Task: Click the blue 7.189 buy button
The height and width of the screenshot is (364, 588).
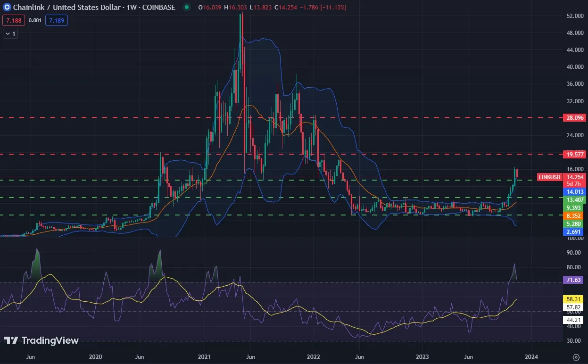Action: (x=57, y=20)
